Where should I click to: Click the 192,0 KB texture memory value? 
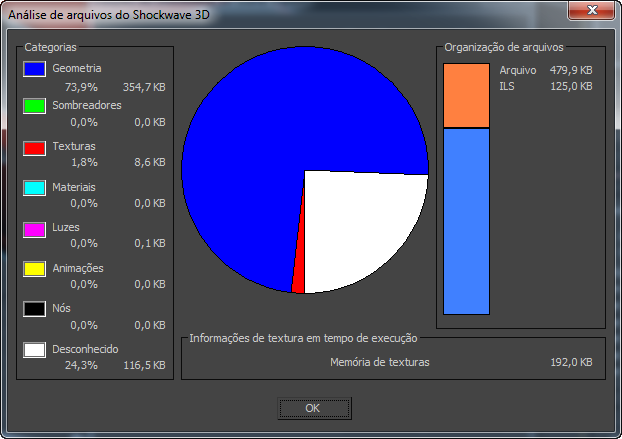click(x=571, y=362)
